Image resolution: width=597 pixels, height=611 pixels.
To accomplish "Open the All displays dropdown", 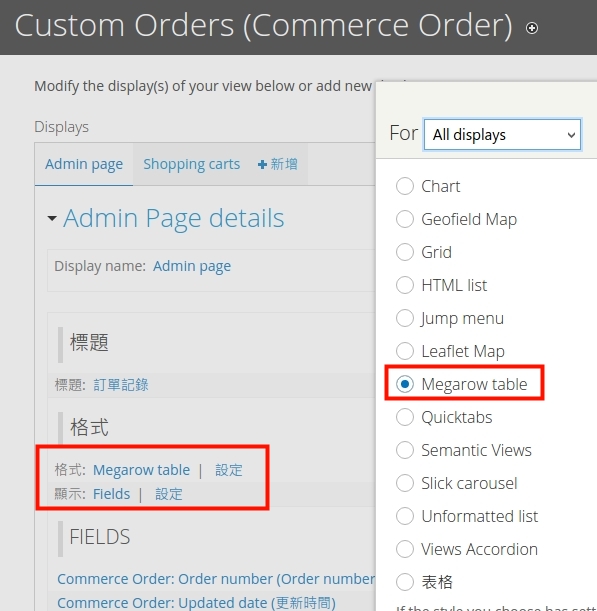I will click(x=502, y=135).
